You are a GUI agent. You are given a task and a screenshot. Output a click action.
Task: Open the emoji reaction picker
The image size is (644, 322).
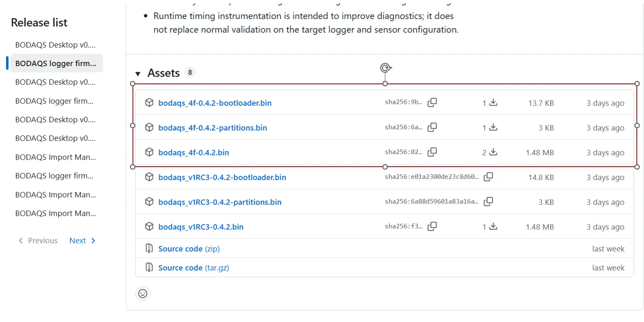point(142,293)
